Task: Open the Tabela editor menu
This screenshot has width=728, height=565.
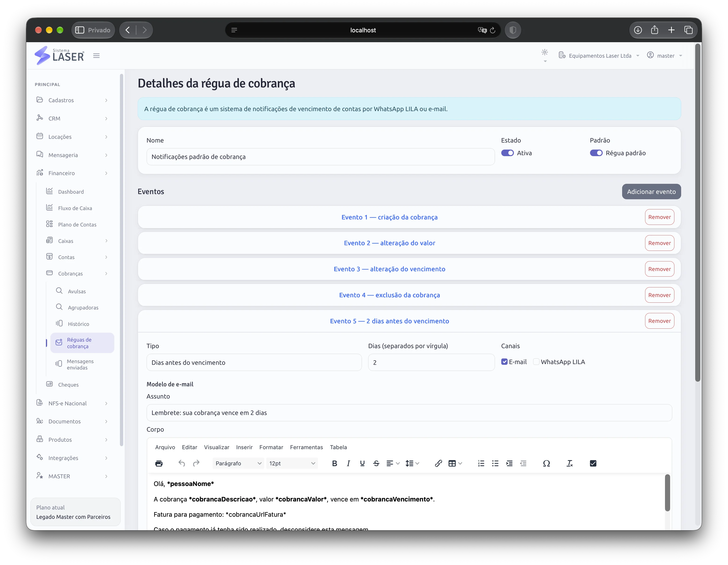Action: tap(338, 447)
